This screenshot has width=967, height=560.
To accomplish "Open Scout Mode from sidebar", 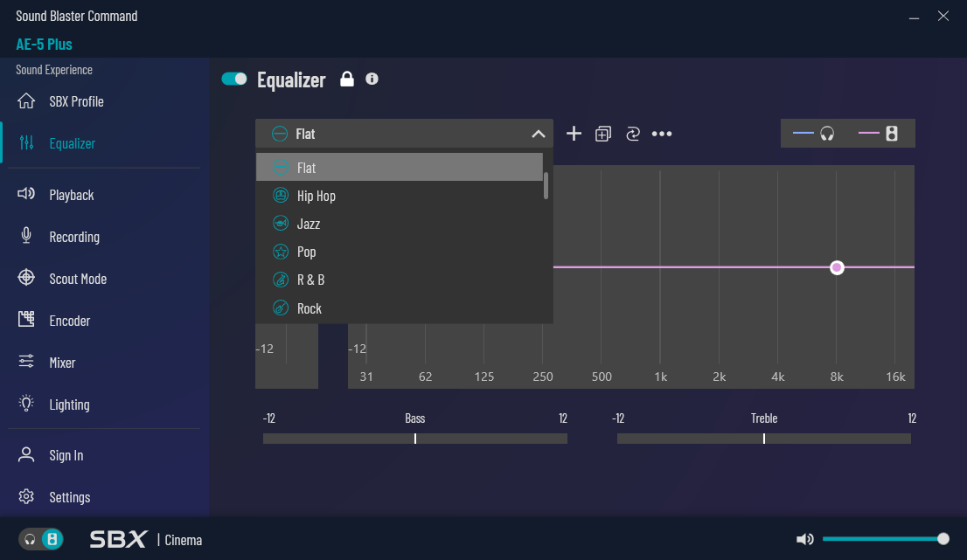I will 77,279.
